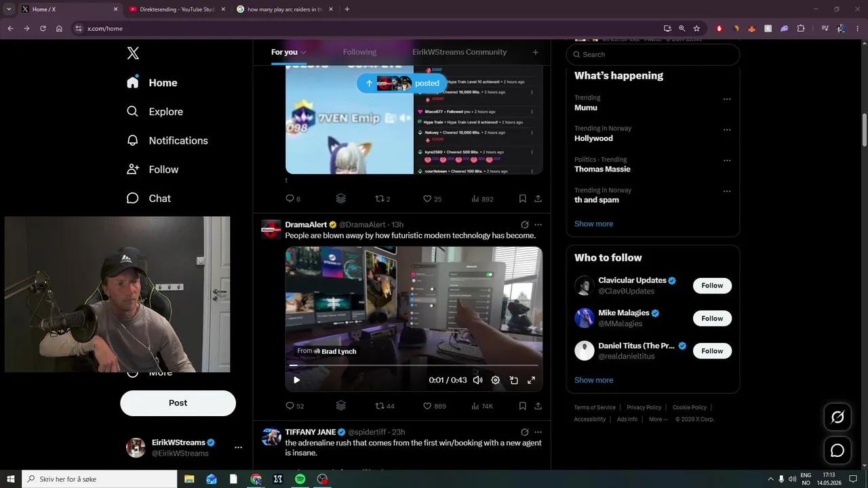The image size is (868, 488).
Task: Open Grok action on DramaAlert post
Action: click(524, 224)
